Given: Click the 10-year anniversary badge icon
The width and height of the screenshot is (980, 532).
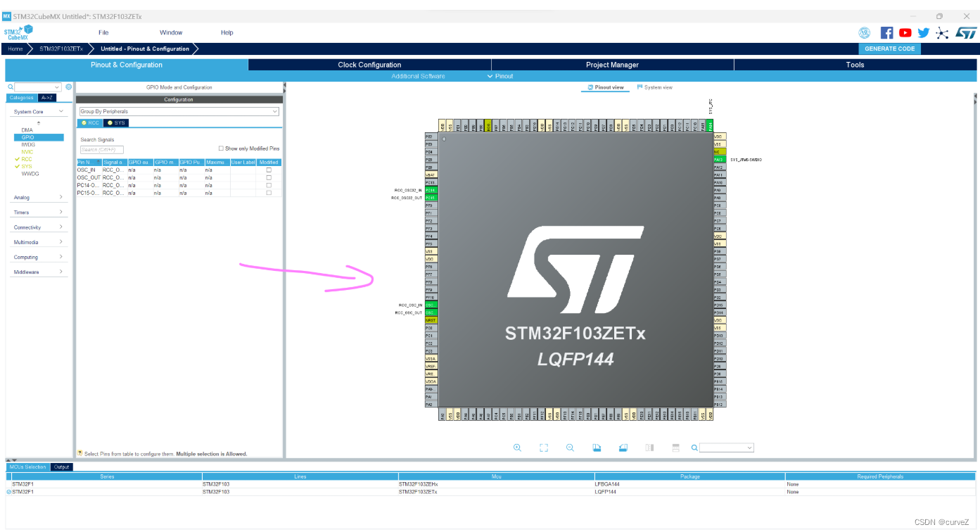Looking at the screenshot, I should click(865, 32).
